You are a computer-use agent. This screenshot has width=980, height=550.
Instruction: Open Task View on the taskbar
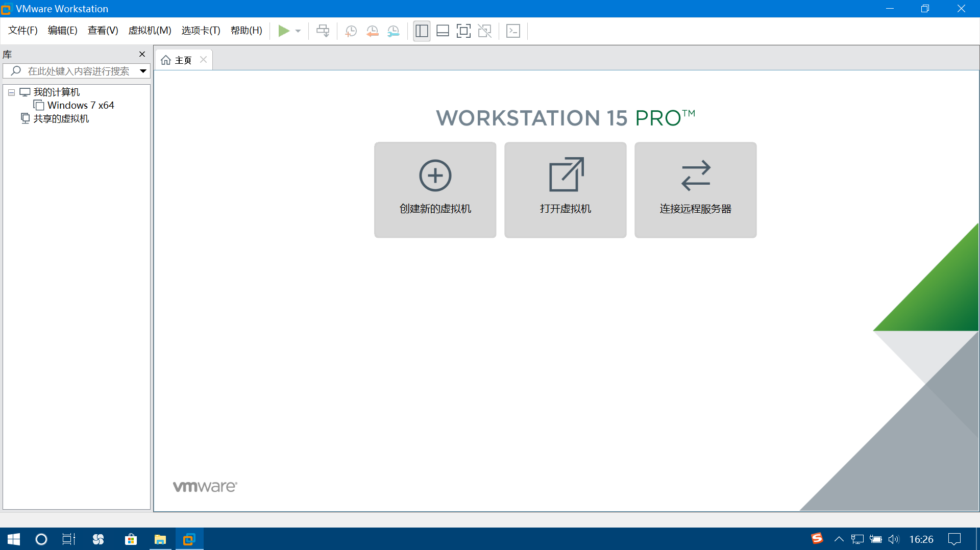[68, 539]
